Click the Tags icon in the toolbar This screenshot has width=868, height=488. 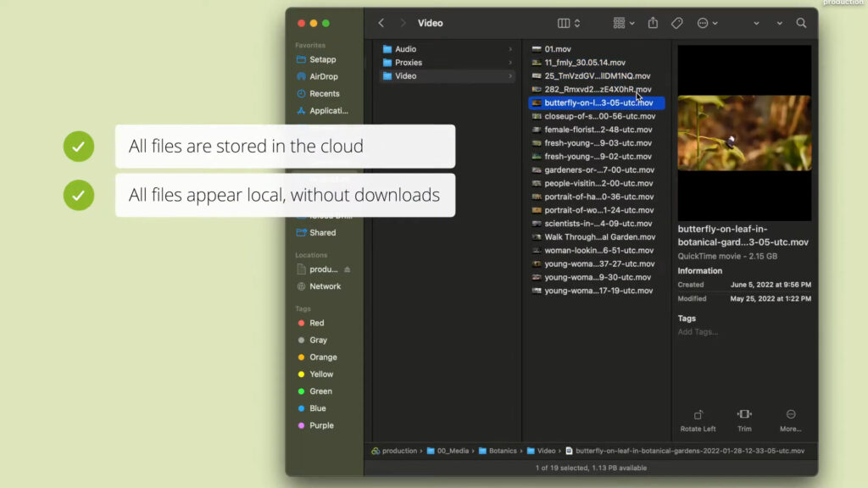click(677, 23)
